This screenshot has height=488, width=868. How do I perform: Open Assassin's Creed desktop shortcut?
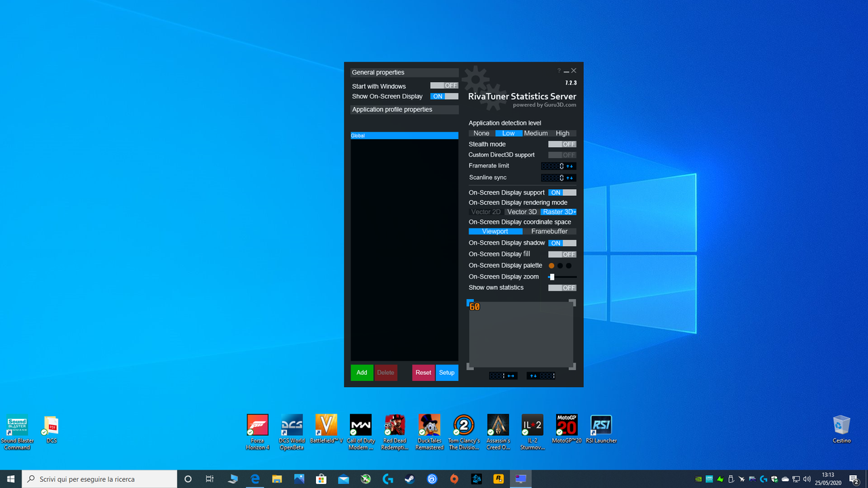pyautogui.click(x=498, y=432)
